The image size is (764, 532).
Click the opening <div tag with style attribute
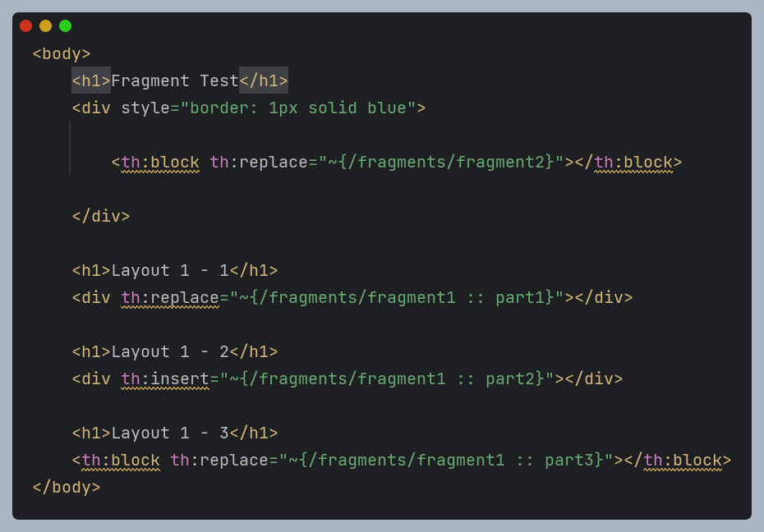[91, 108]
